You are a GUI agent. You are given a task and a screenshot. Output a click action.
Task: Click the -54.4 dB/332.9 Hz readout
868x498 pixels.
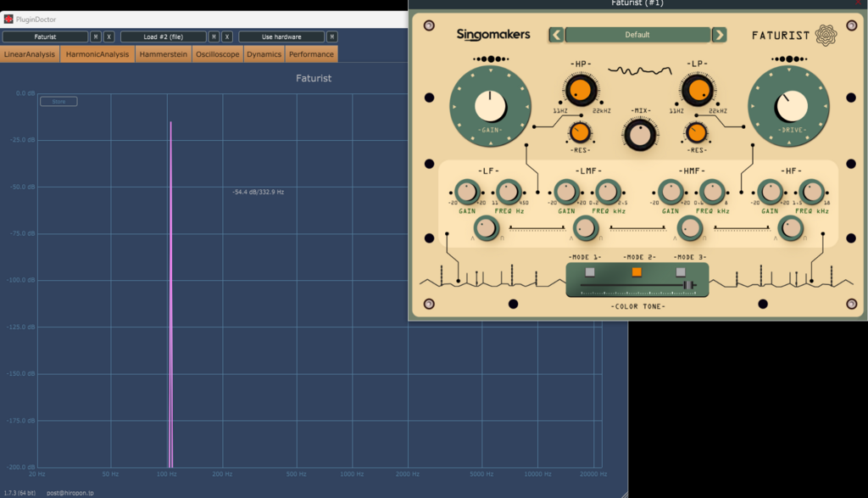click(x=258, y=193)
